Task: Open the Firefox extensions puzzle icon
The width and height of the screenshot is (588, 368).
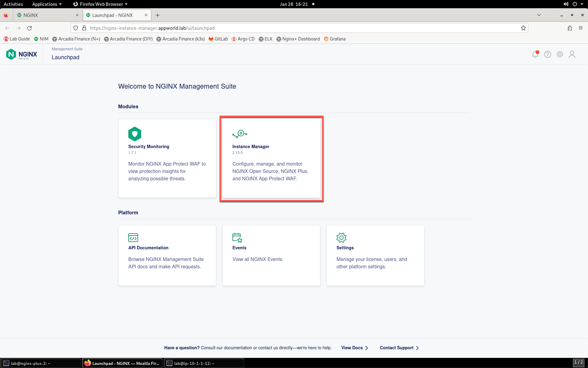Action: point(570,28)
